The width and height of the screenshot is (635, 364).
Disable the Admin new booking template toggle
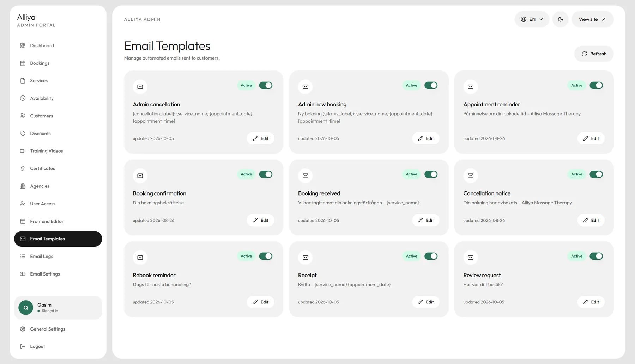[x=431, y=85]
